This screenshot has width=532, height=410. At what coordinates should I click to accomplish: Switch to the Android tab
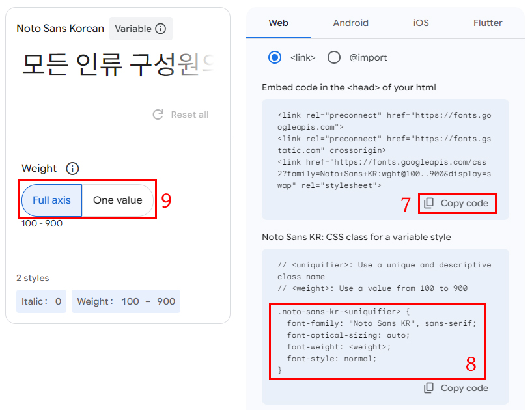click(350, 23)
